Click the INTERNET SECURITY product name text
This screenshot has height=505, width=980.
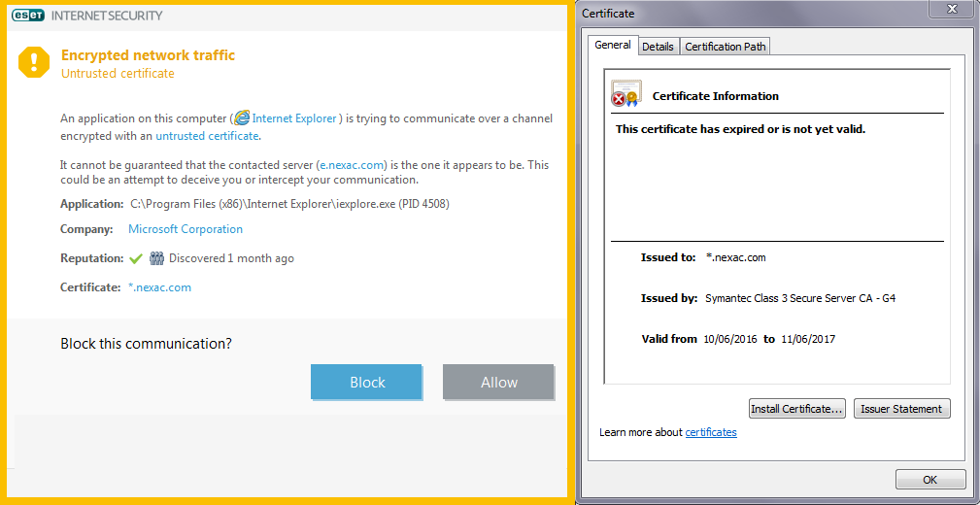point(107,16)
